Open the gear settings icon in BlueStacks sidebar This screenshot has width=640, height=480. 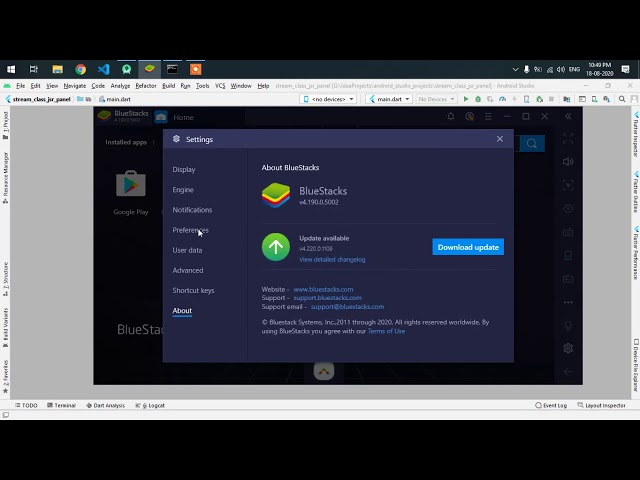[x=568, y=348]
